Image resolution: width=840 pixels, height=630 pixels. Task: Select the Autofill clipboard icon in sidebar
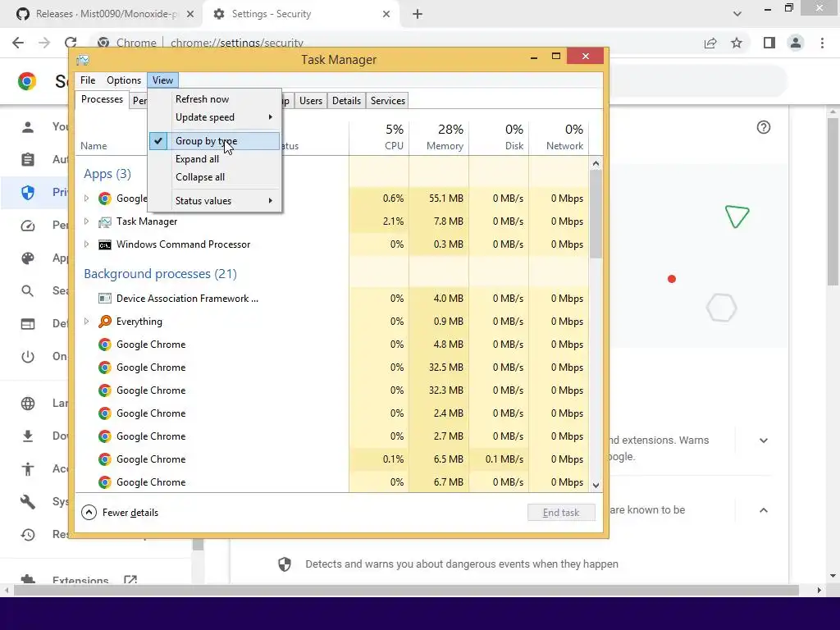pyautogui.click(x=28, y=159)
